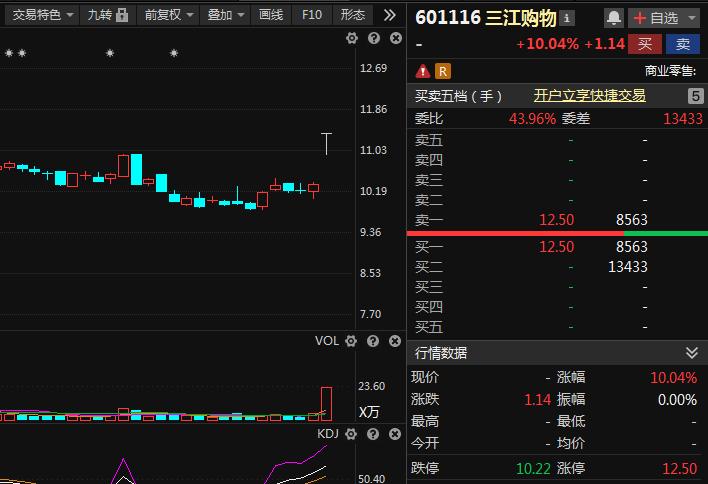Click the stock code 601116 title
The image size is (708, 484).
448,18
